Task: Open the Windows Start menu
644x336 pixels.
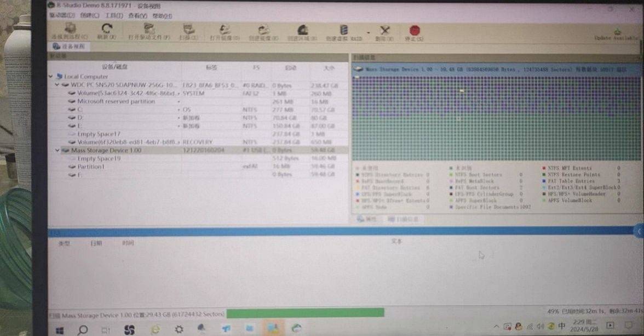Action: click(60, 330)
